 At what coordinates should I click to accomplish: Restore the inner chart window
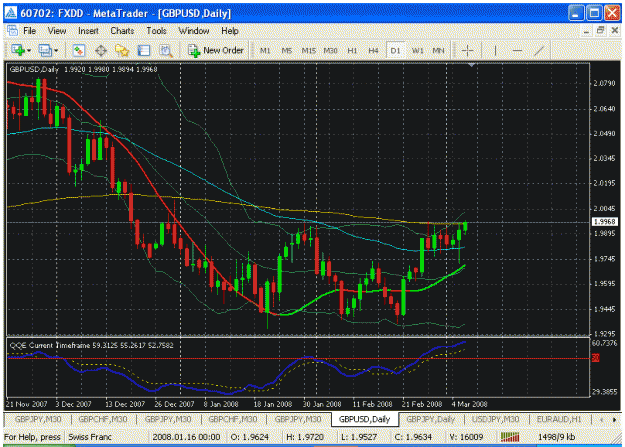(600, 31)
